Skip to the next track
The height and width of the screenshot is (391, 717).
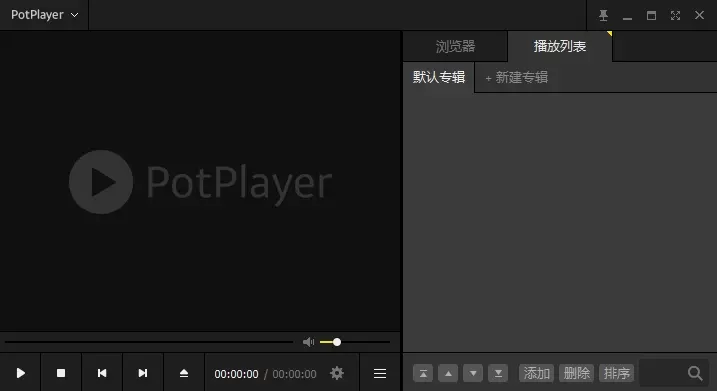coord(143,373)
